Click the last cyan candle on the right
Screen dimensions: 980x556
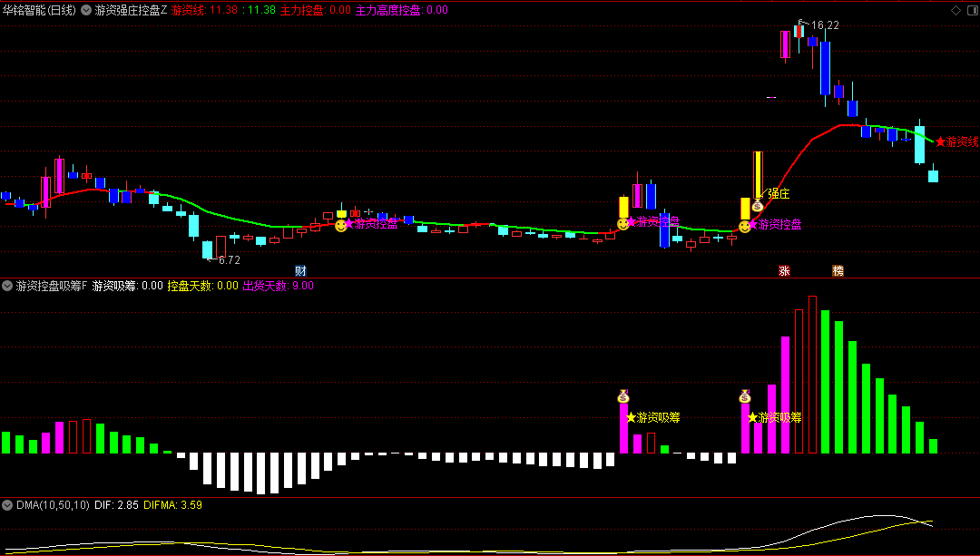pyautogui.click(x=933, y=176)
